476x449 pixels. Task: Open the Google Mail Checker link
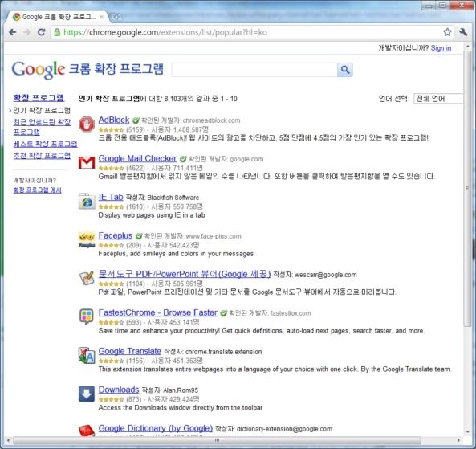click(137, 158)
